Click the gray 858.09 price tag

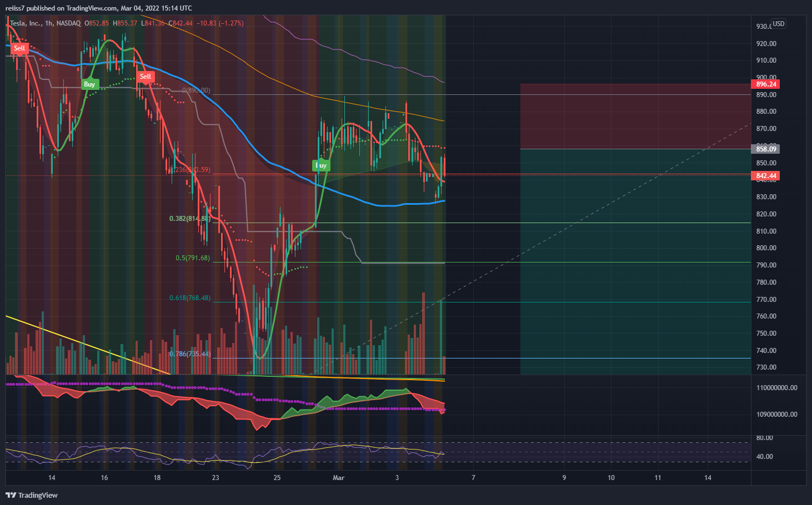766,149
